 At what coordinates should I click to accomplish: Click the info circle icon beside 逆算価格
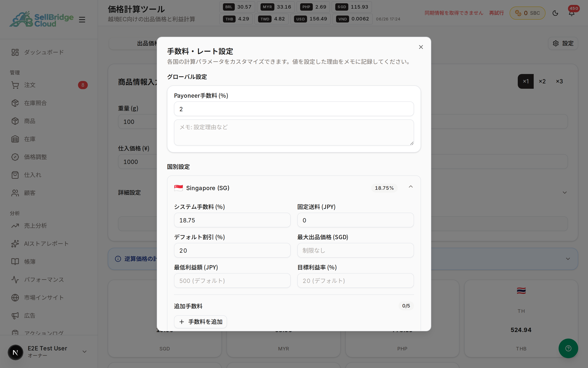(x=118, y=259)
